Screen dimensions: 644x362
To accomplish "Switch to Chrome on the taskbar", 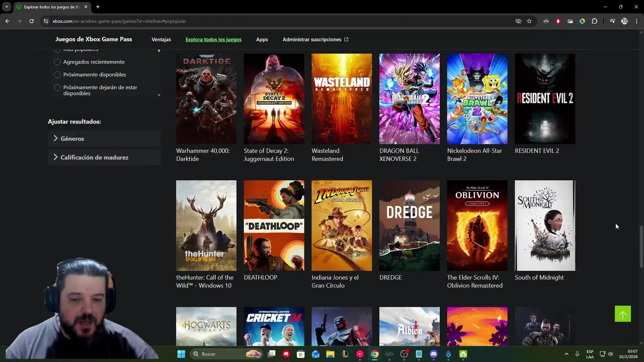I will point(374,354).
